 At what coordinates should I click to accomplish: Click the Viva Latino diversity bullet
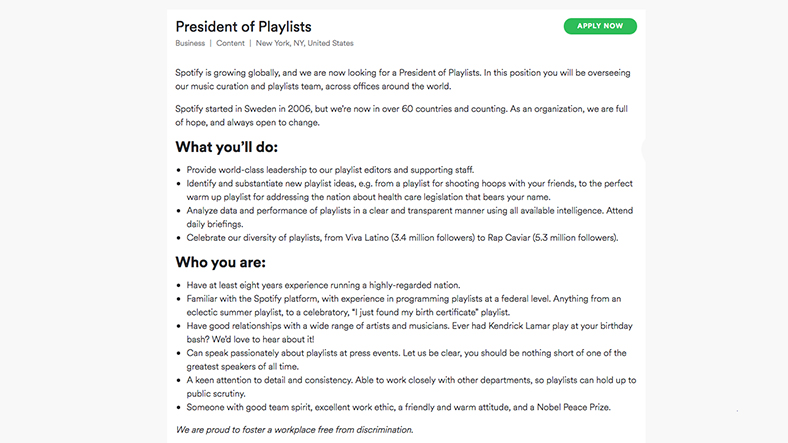(x=402, y=238)
